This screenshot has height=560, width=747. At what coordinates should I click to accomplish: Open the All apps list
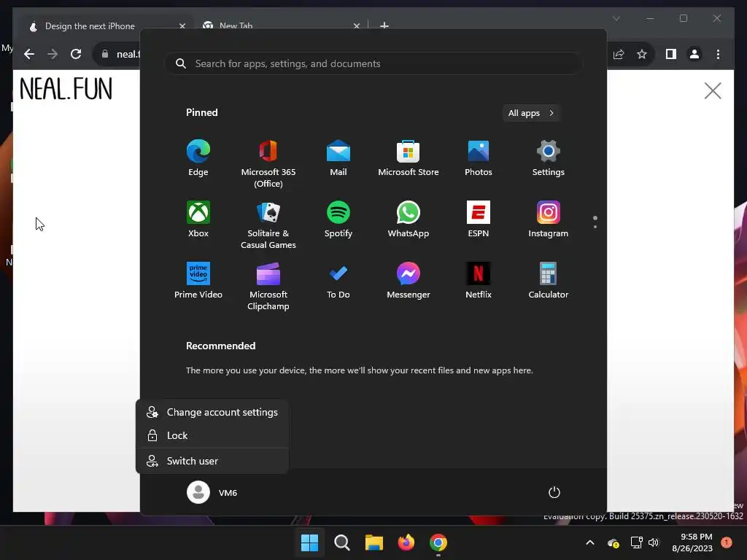(x=531, y=113)
